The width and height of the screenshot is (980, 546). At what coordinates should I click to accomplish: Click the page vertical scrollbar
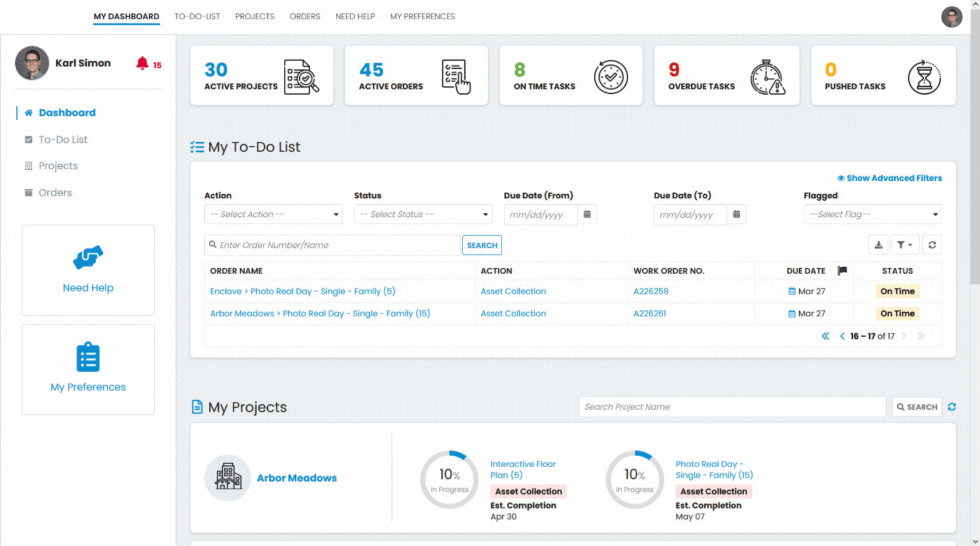(975, 146)
